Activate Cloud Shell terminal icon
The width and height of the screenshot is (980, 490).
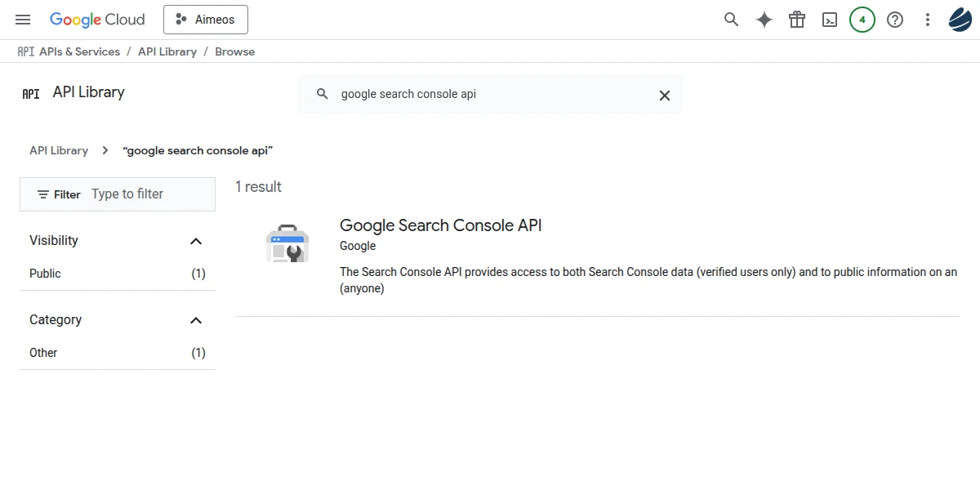click(830, 20)
